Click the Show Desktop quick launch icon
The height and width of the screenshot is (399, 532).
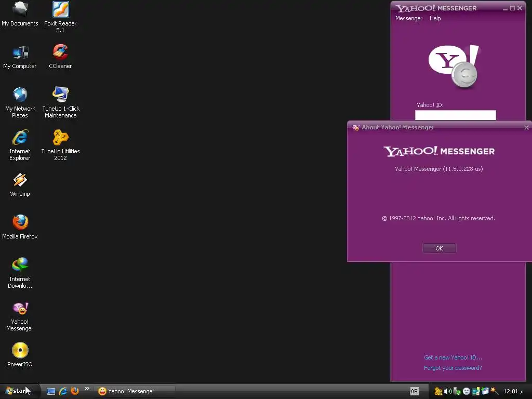point(51,391)
